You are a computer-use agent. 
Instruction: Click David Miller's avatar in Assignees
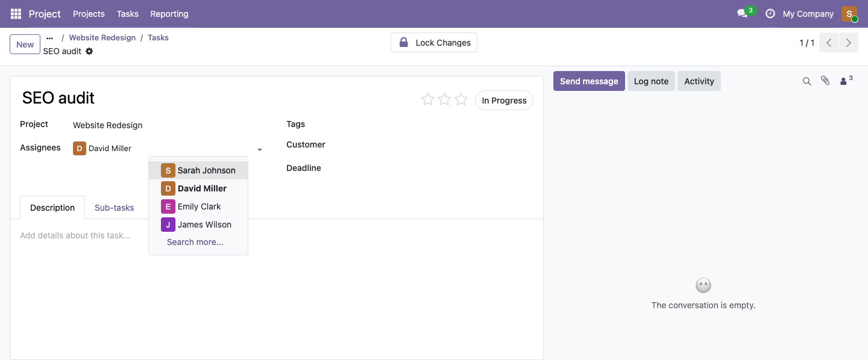coord(80,148)
